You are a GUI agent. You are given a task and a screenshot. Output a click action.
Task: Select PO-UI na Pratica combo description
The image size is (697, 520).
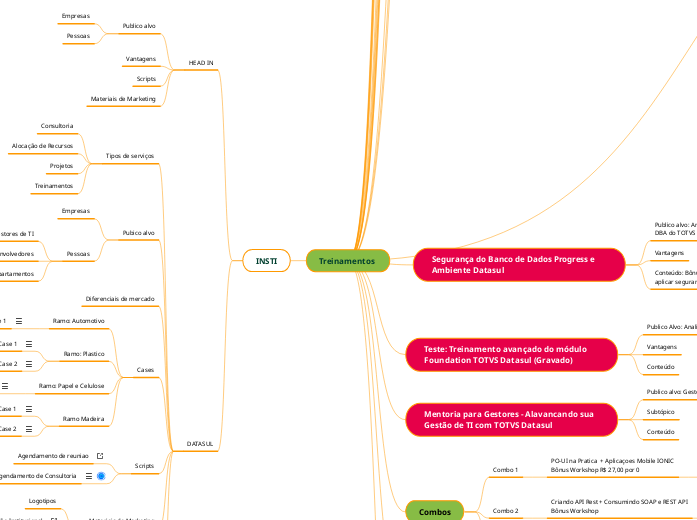(612, 465)
